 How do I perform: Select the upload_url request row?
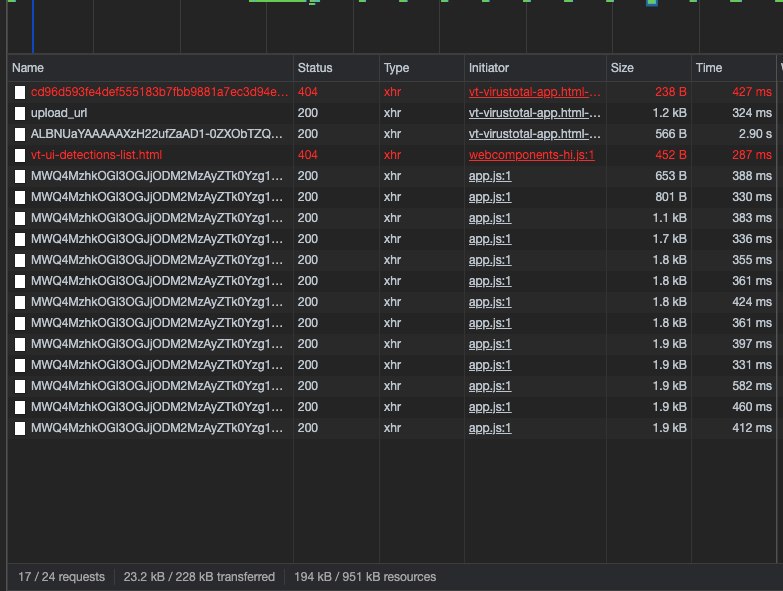tap(59, 113)
